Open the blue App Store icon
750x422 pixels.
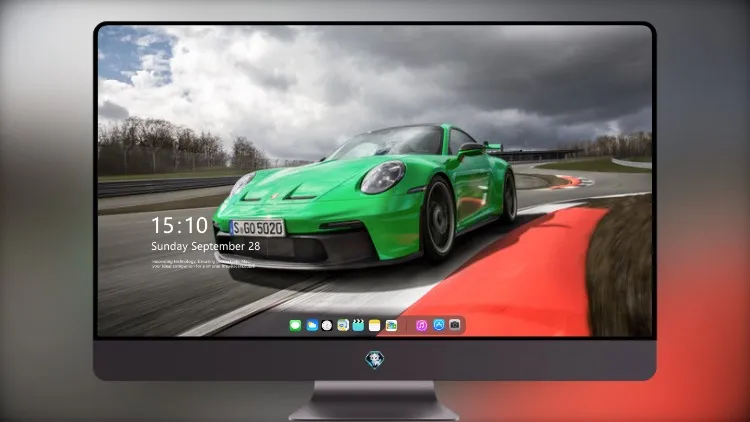[439, 325]
